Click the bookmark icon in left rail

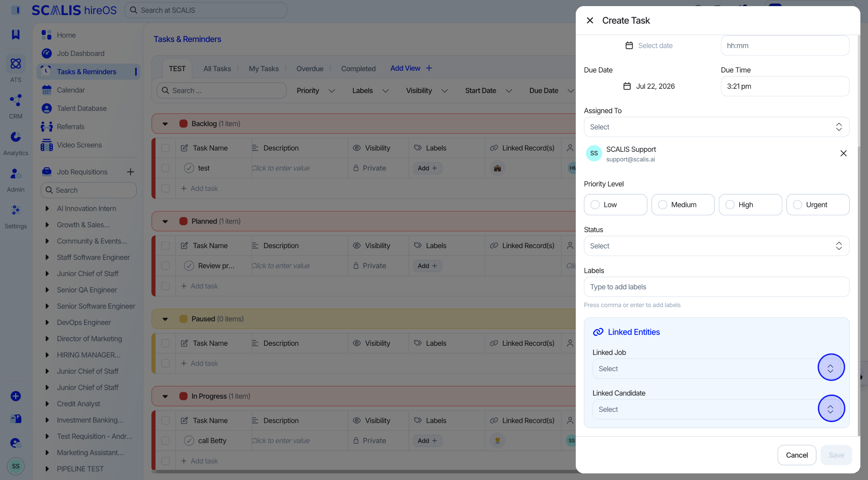(x=16, y=34)
